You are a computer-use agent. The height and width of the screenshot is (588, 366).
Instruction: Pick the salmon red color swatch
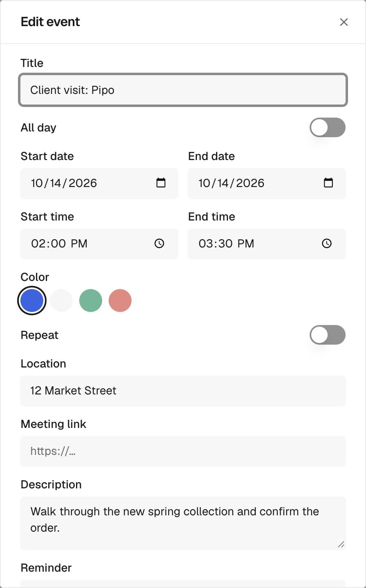(x=120, y=301)
